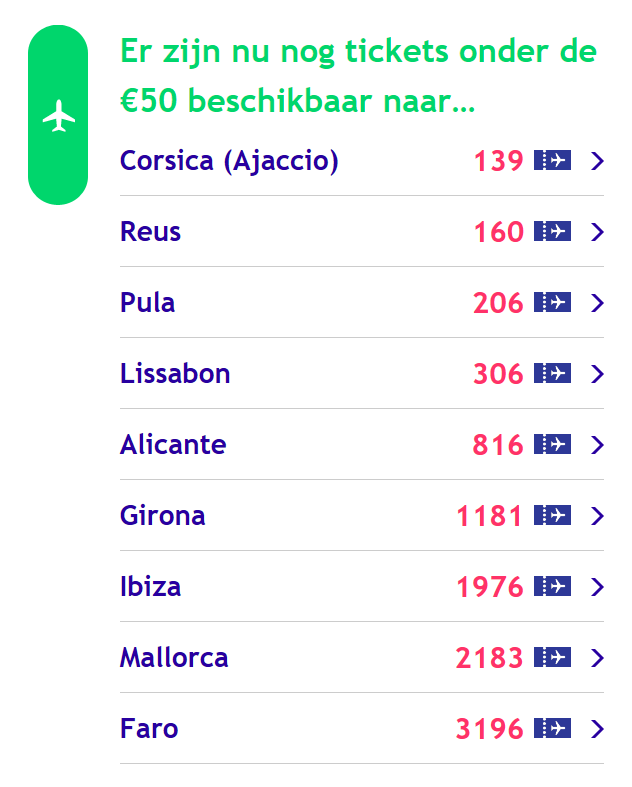The height and width of the screenshot is (787, 632).
Task: Click the green airplane badge icon
Action: tap(58, 115)
